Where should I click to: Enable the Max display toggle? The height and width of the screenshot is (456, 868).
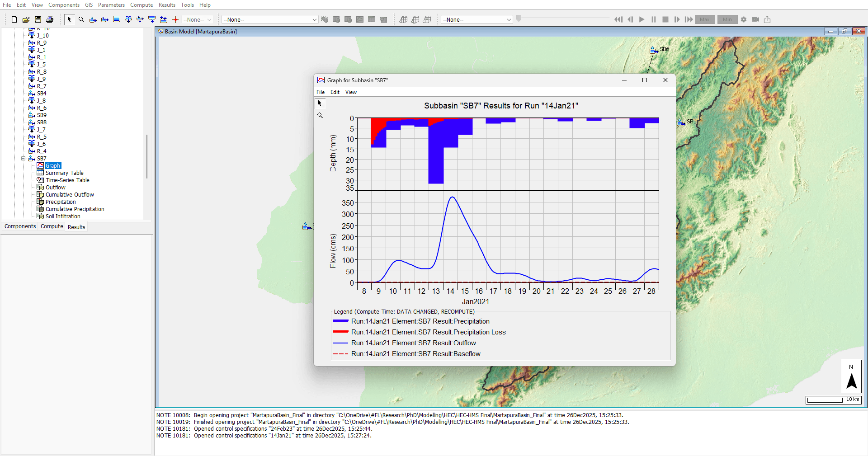click(x=704, y=19)
